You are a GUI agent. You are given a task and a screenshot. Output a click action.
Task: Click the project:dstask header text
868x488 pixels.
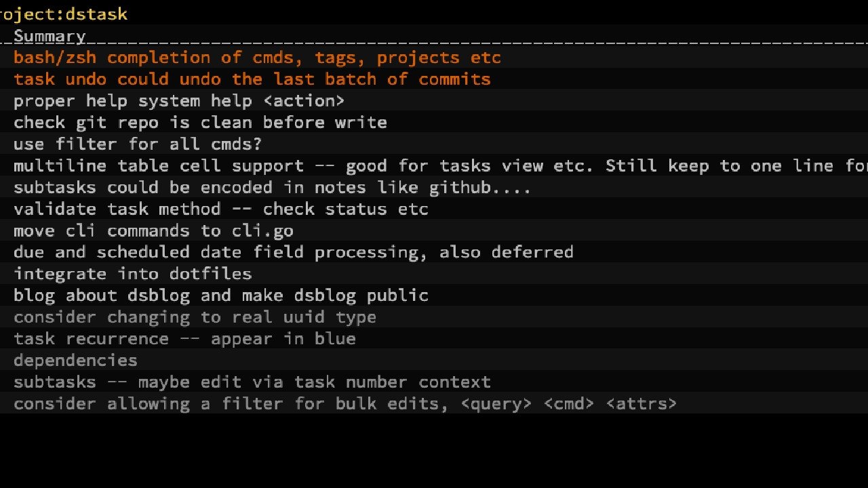pyautogui.click(x=64, y=14)
